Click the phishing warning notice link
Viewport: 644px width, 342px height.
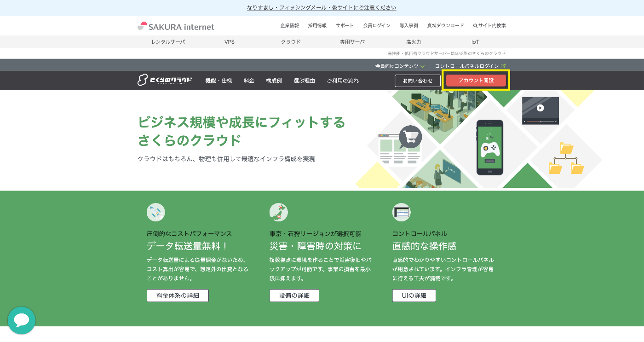pyautogui.click(x=322, y=8)
